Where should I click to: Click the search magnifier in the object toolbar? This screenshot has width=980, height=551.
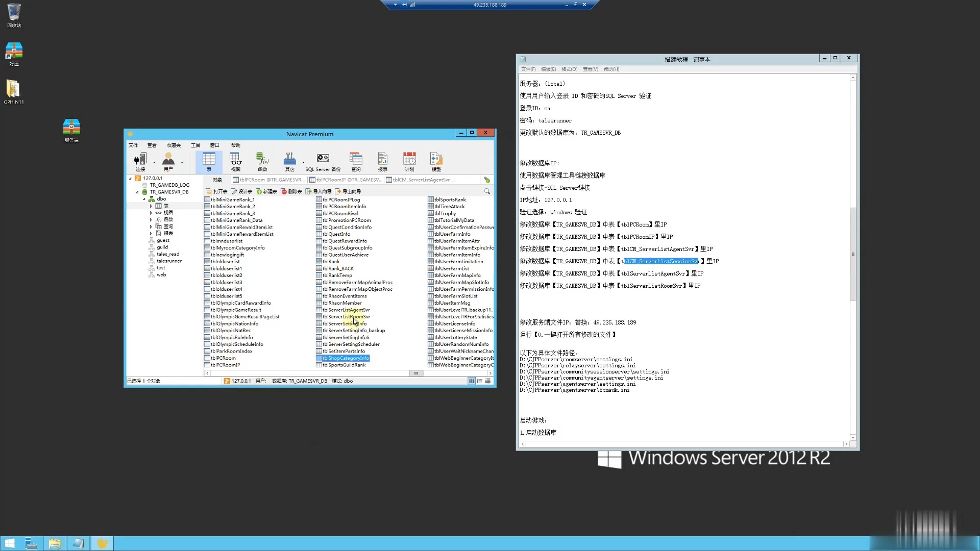click(487, 191)
